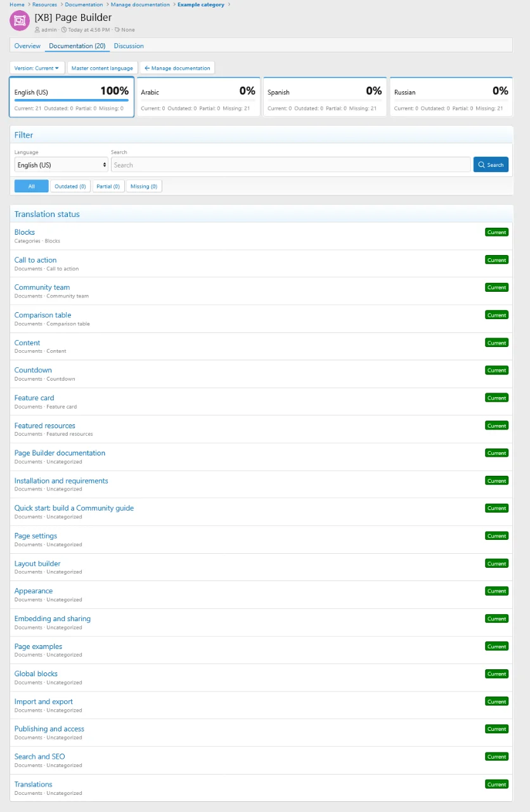This screenshot has width=530, height=812.
Task: Click Master content language button
Action: point(102,68)
